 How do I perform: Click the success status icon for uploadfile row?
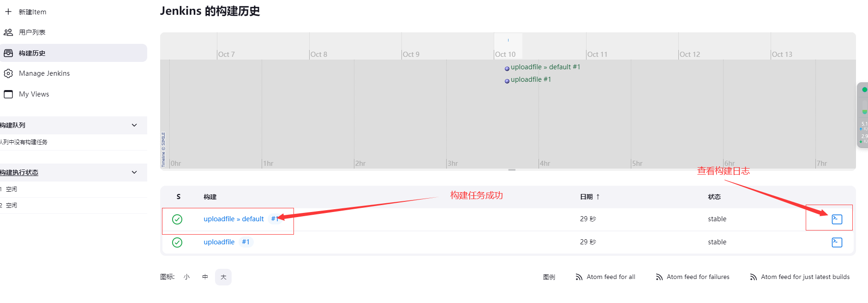pyautogui.click(x=177, y=242)
